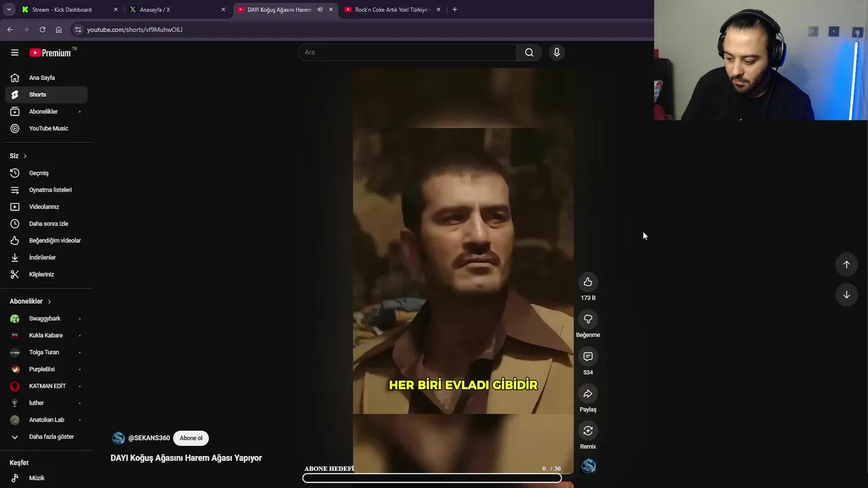Close the Kick Dashboard tab
This screenshot has height=488, width=868.
(115, 9)
